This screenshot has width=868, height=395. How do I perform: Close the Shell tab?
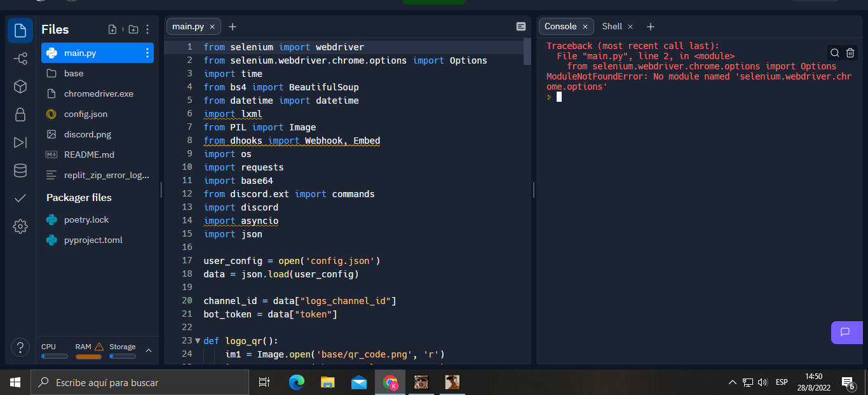click(630, 27)
